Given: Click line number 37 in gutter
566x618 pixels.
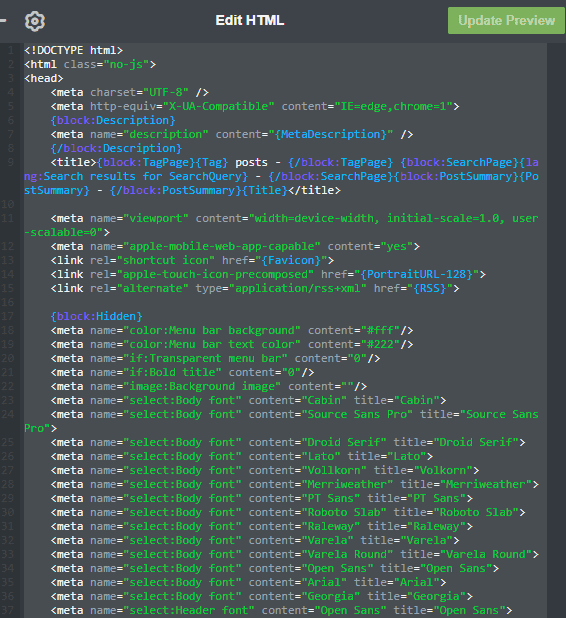Looking at the screenshot, I should pos(8,610).
